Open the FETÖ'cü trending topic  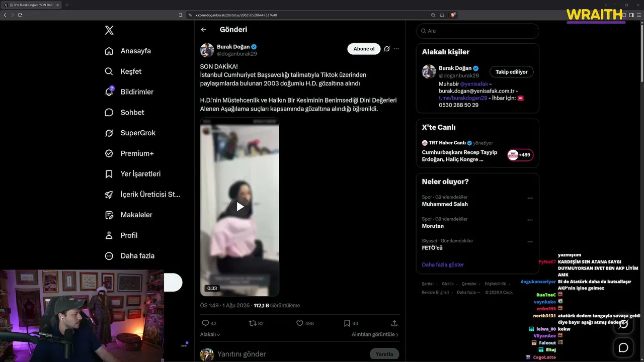[432, 248]
